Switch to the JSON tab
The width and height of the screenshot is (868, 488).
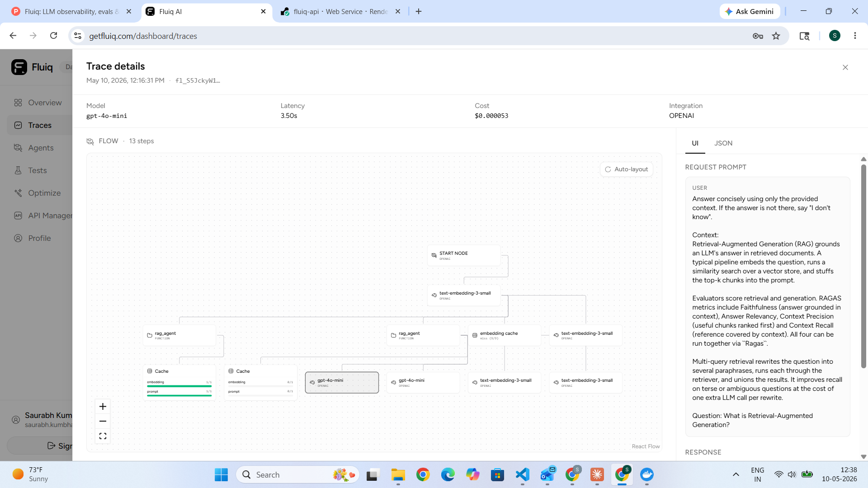pos(723,143)
